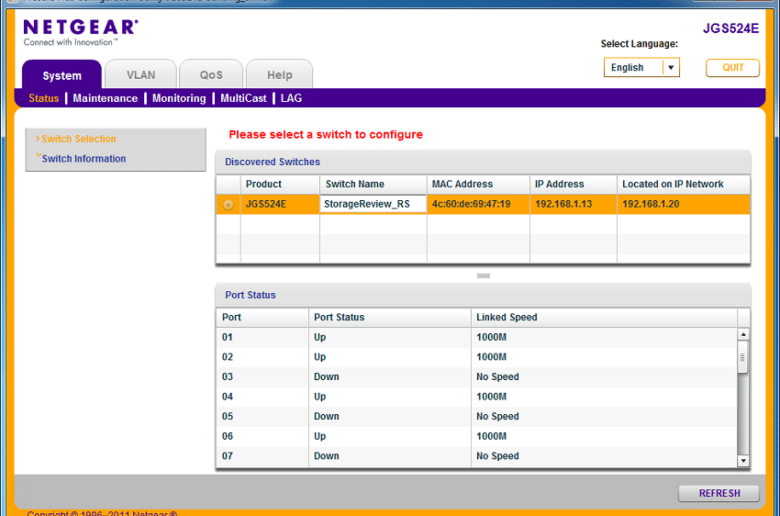The width and height of the screenshot is (780, 516).
Task: Select port 05 row
Action: coord(477,416)
